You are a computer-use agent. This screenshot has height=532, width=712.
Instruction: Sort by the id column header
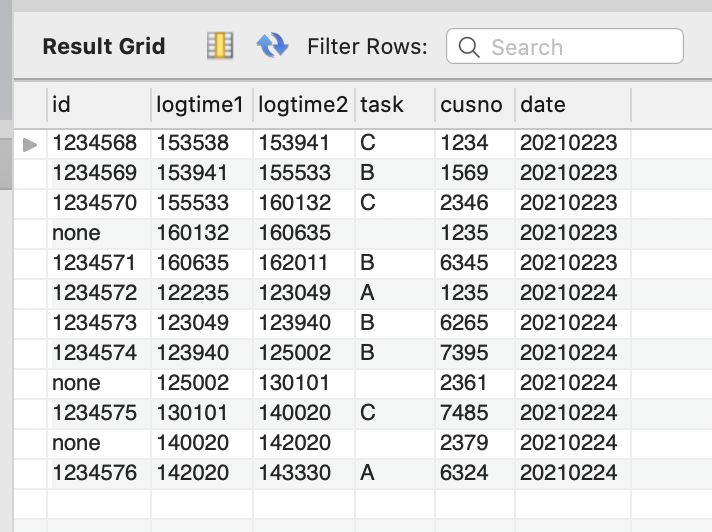click(x=99, y=105)
